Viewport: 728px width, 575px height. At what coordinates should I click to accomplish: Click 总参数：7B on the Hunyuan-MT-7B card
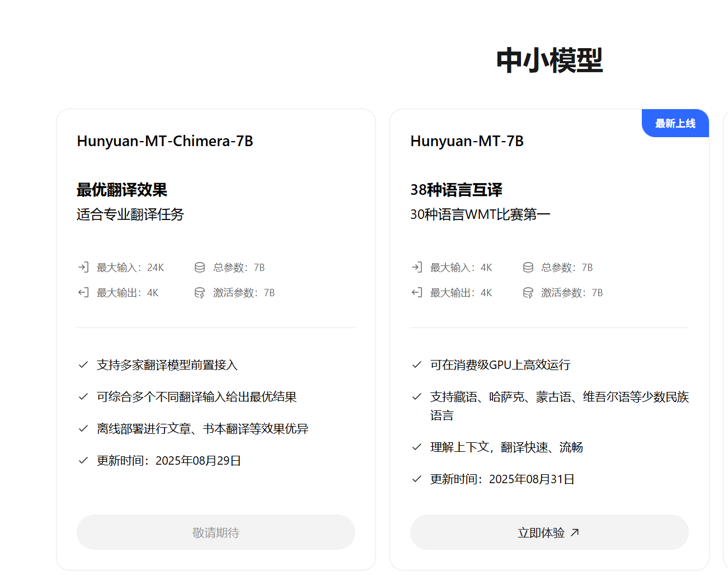point(567,268)
